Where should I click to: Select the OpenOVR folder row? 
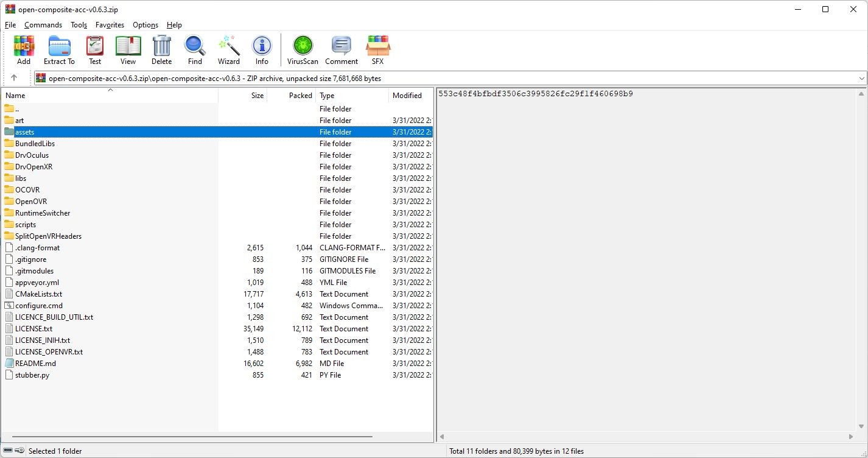tap(217, 202)
